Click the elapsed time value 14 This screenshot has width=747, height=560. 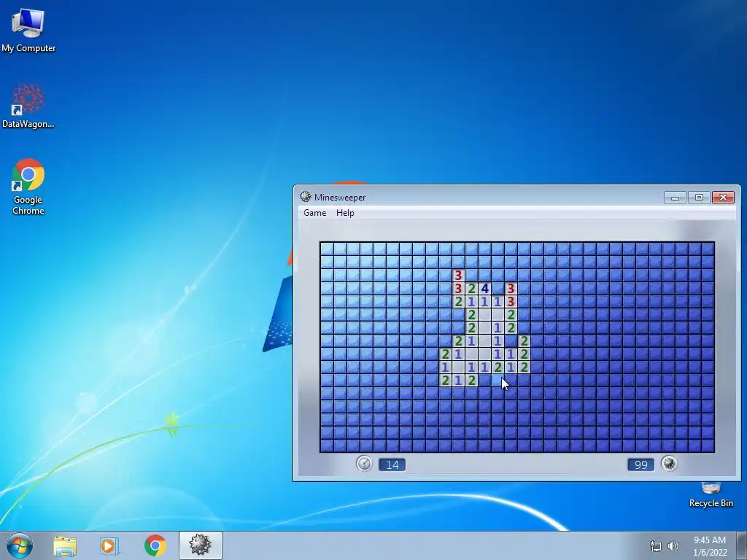[392, 464]
